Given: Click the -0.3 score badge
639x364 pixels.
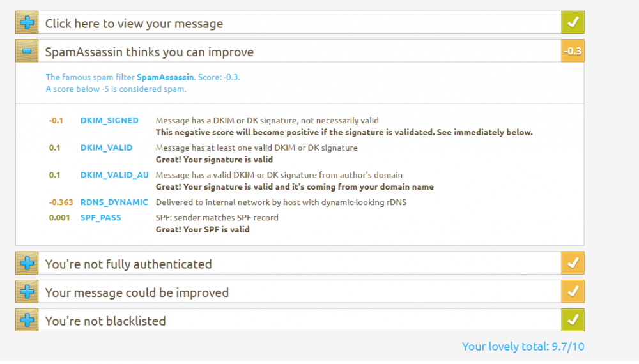Looking at the screenshot, I should (x=573, y=51).
